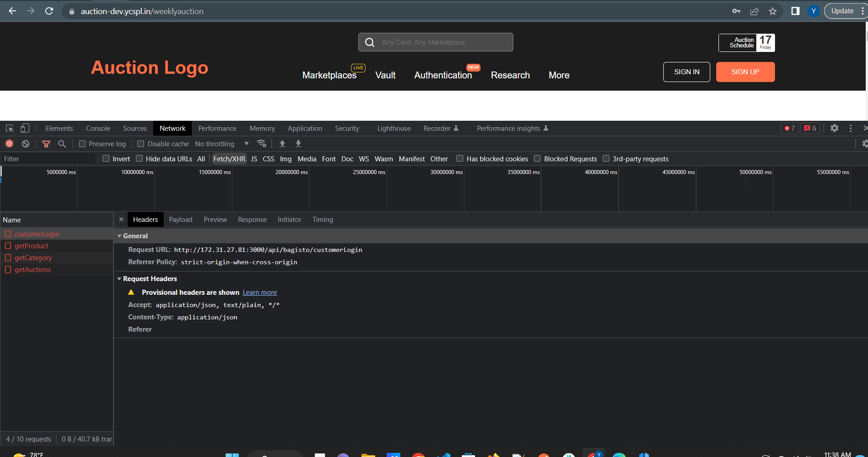868x457 pixels.
Task: Stop recording network log via red circle
Action: tap(9, 144)
